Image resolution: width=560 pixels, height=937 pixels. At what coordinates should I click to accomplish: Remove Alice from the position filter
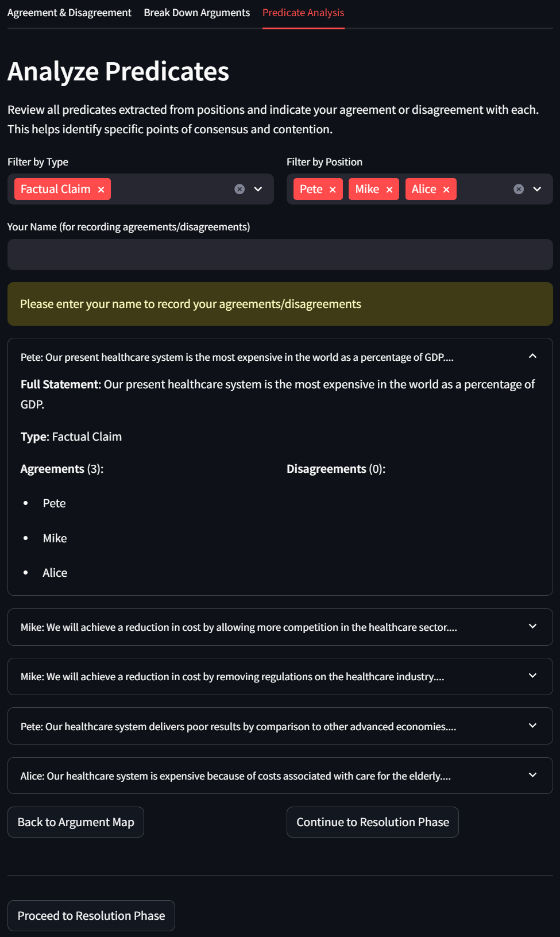click(446, 190)
